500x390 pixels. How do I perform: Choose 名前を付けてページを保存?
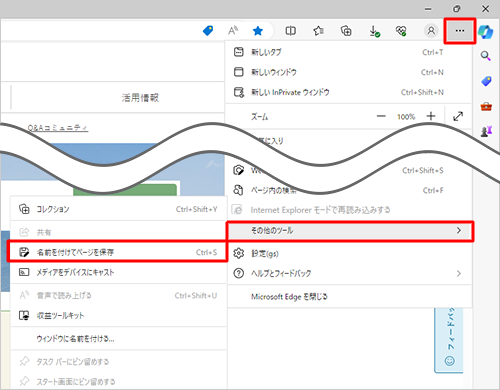117,252
